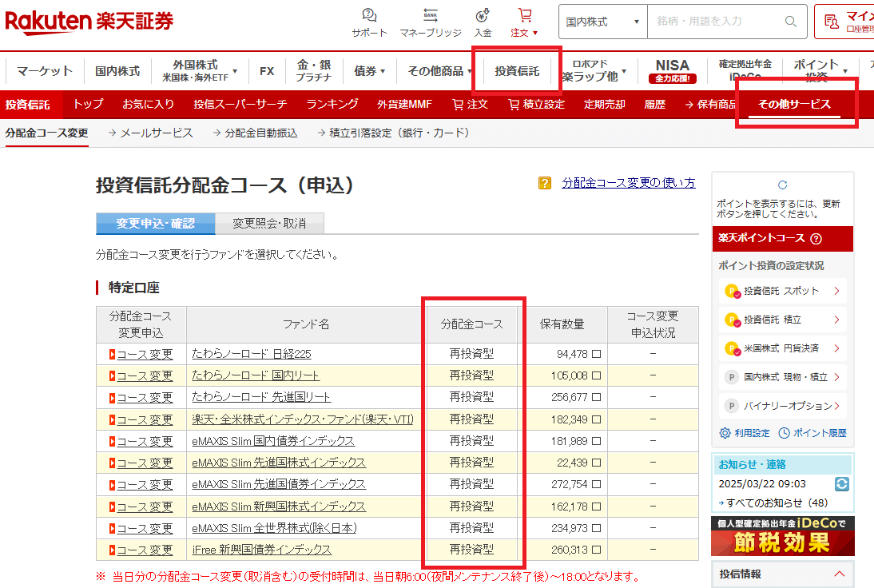The image size is (874, 588).
Task: Open the ランキング submenu item
Action: pyautogui.click(x=332, y=104)
